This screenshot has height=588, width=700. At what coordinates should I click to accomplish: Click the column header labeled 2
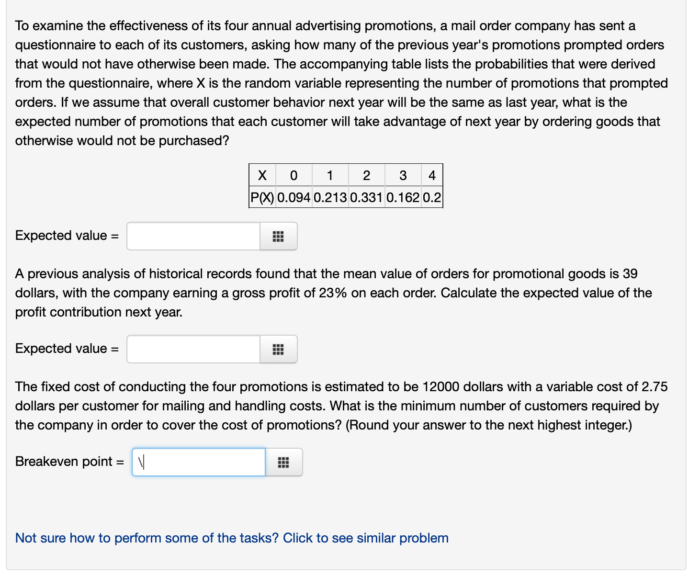pos(366,175)
